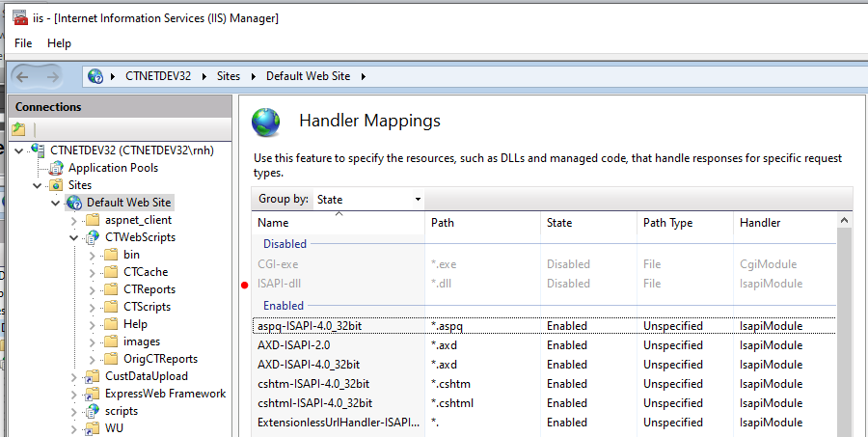The image size is (868, 437).
Task: Open the Help menu
Action: coord(59,43)
